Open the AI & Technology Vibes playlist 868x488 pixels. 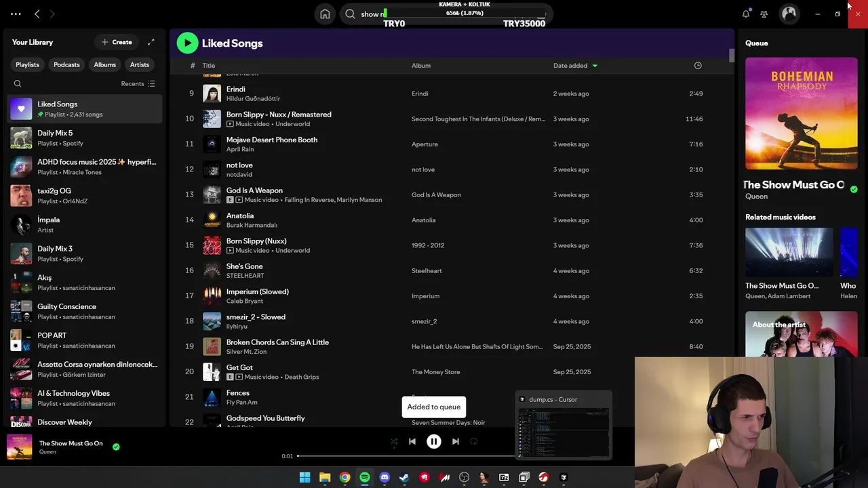85,398
